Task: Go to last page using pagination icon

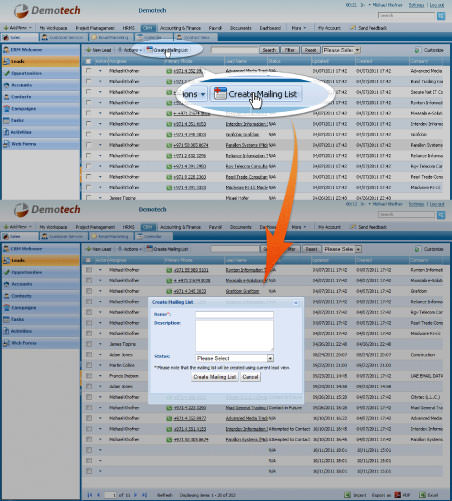Action: tap(144, 495)
